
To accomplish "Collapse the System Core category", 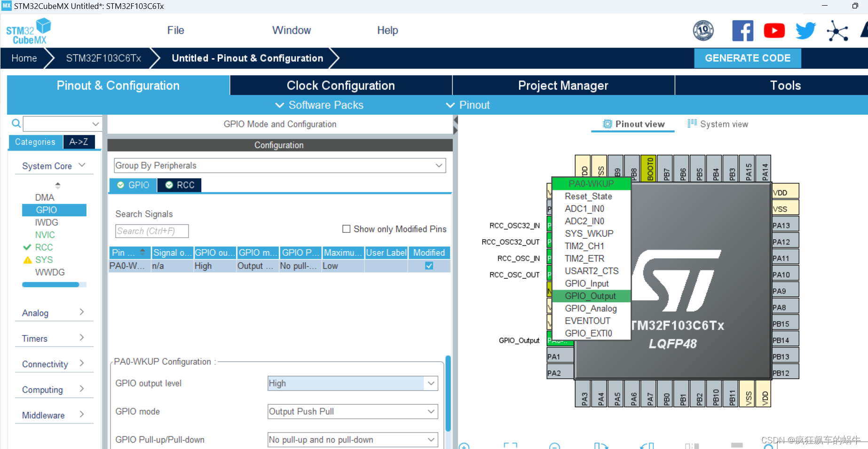I will 54,166.
